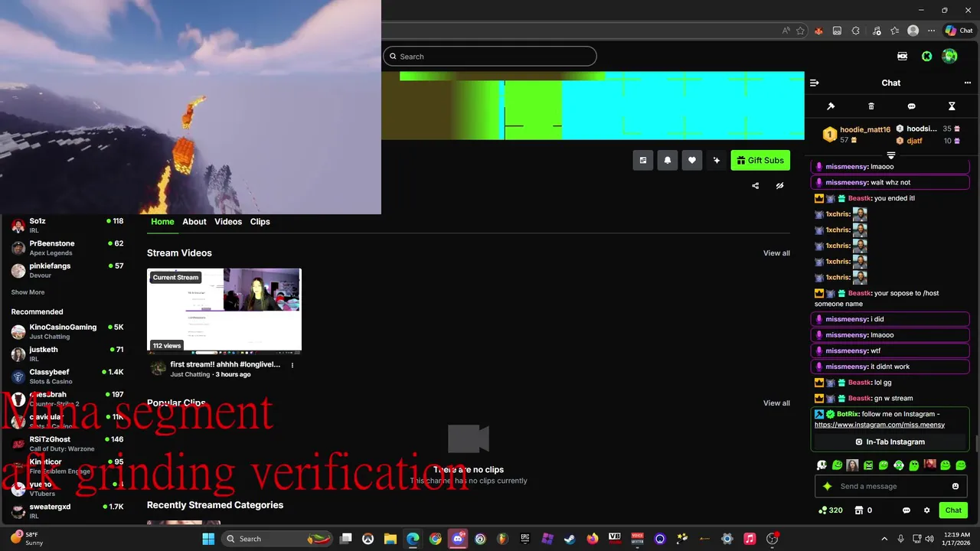This screenshot has width=980, height=551.
Task: Collapse the gift leaderboard with down arrow
Action: (x=891, y=155)
